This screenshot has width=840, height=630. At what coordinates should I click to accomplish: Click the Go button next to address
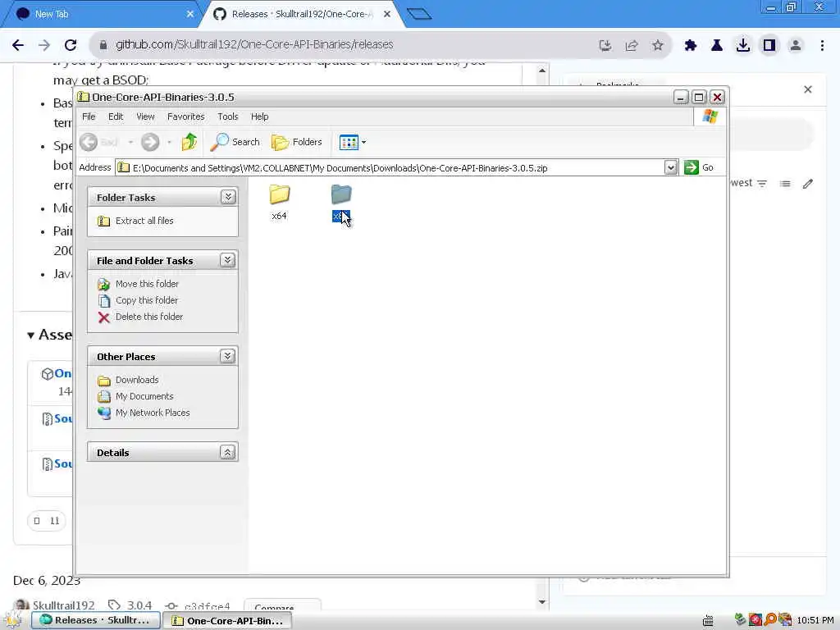click(x=699, y=167)
